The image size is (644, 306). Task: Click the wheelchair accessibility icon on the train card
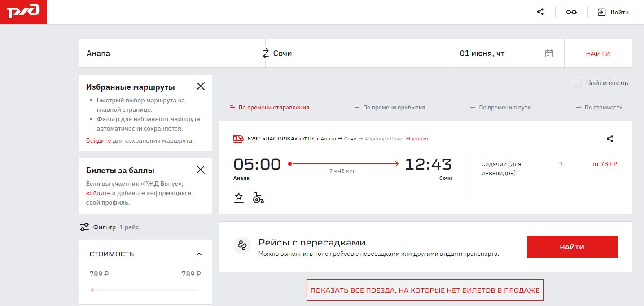pos(258,198)
